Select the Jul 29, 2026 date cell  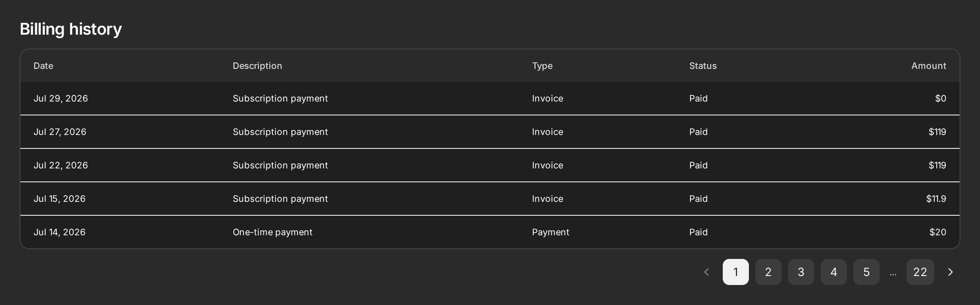60,99
